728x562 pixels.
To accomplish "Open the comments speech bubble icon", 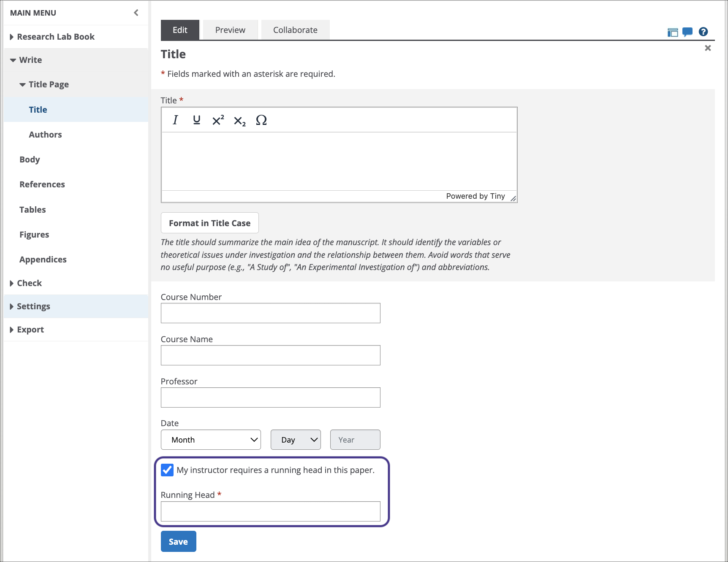I will click(687, 32).
